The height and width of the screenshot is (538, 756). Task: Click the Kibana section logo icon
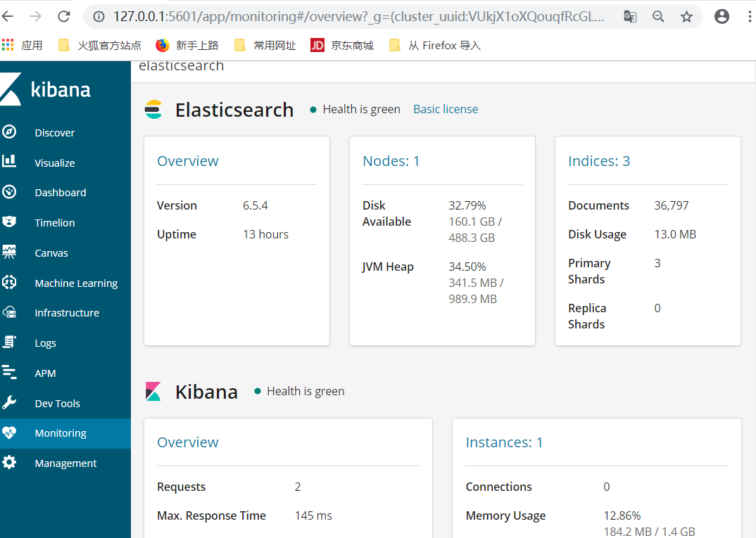pos(153,392)
